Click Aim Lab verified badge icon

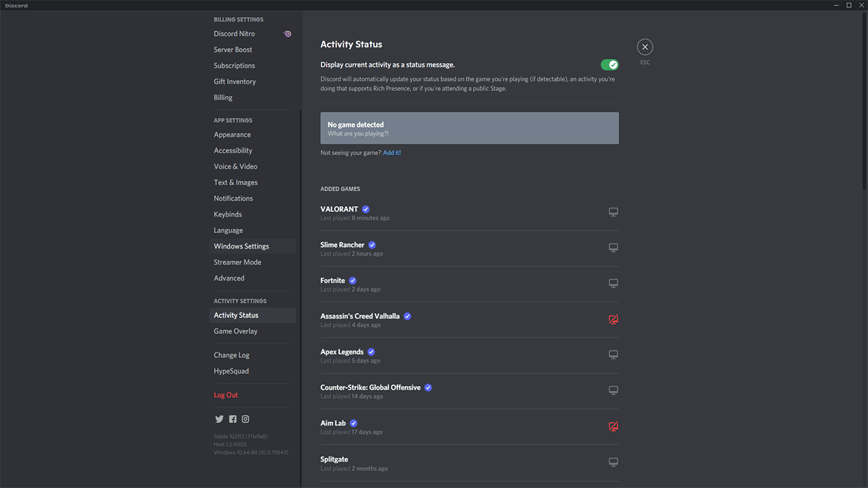click(x=353, y=424)
